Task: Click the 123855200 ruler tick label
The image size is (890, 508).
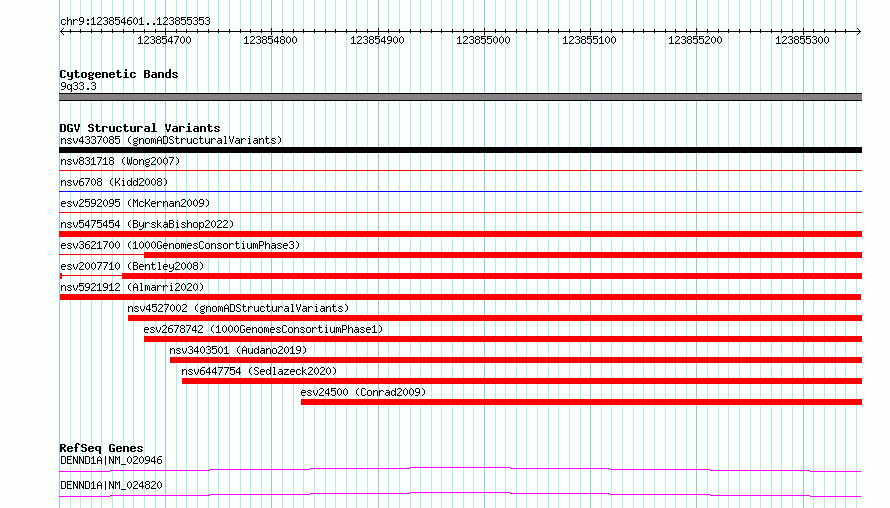Action: tap(695, 40)
